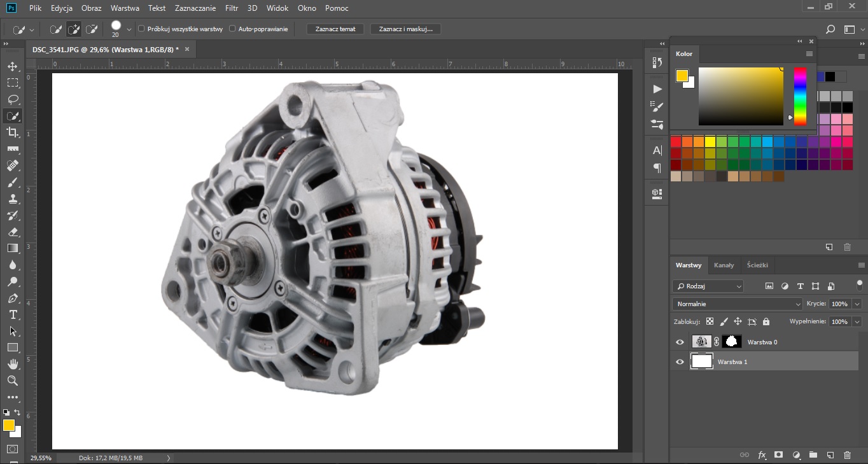
Task: Enable Auto-poprawianie checkbox
Action: (232, 29)
